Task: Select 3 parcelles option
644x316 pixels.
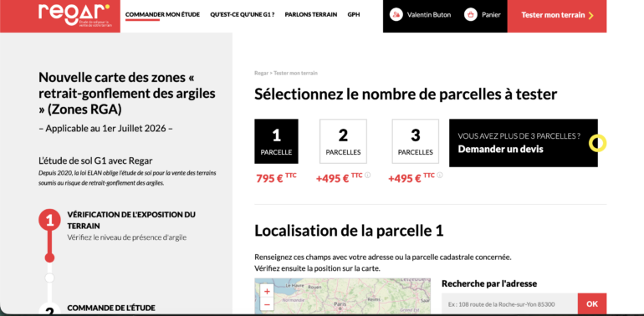Action: click(x=416, y=141)
